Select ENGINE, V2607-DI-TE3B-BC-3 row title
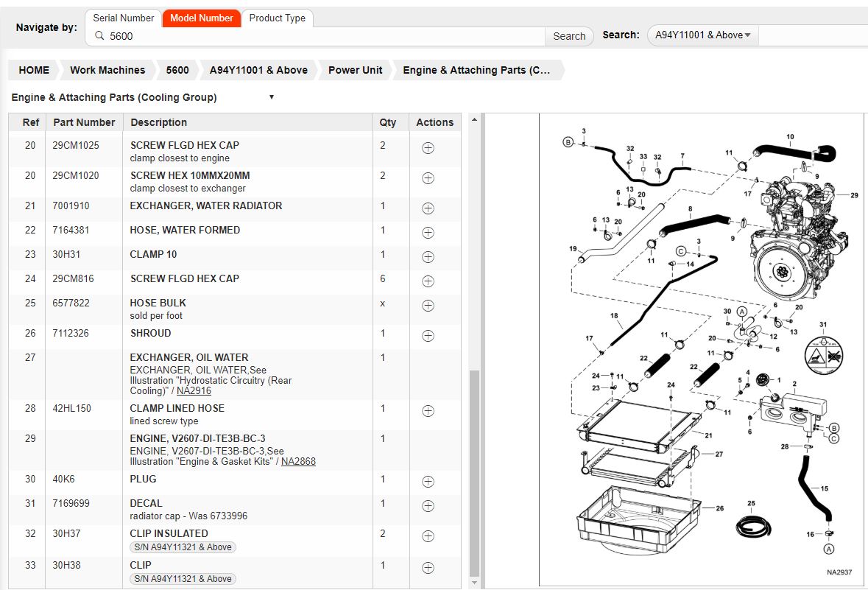The image size is (868, 590). 197,438
